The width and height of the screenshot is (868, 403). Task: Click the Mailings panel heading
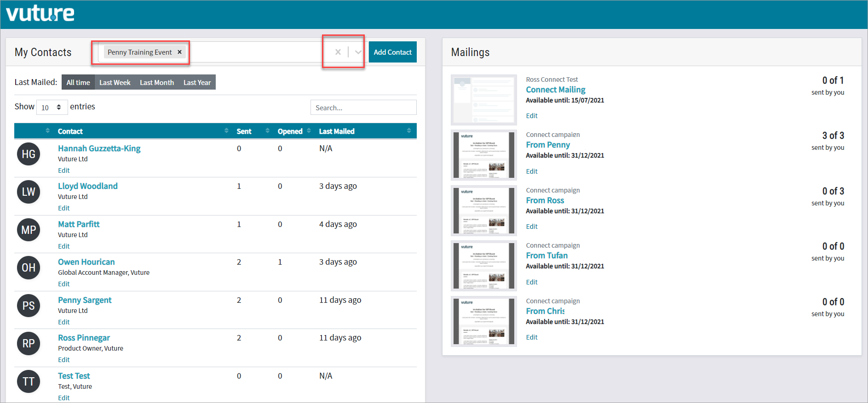[x=470, y=52]
